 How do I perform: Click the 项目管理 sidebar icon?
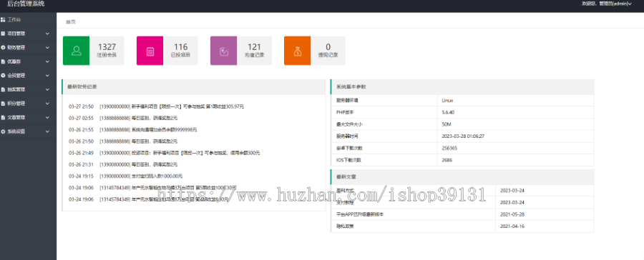tap(3, 34)
